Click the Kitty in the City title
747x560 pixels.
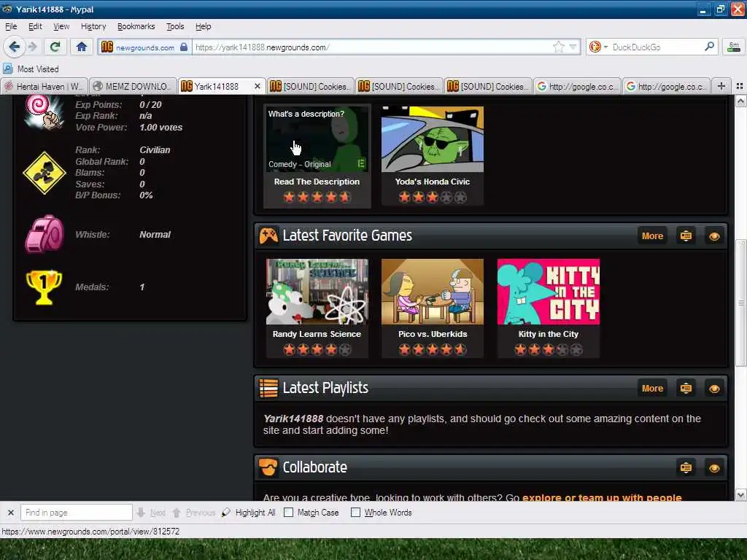549,334
